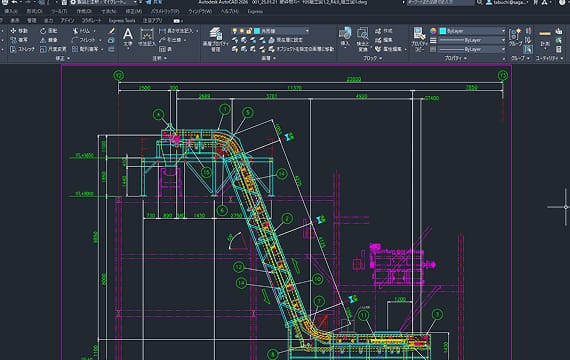This screenshot has width=570, height=360.
Task: Click the magnifier search icon in title bar
Action: point(479,3)
